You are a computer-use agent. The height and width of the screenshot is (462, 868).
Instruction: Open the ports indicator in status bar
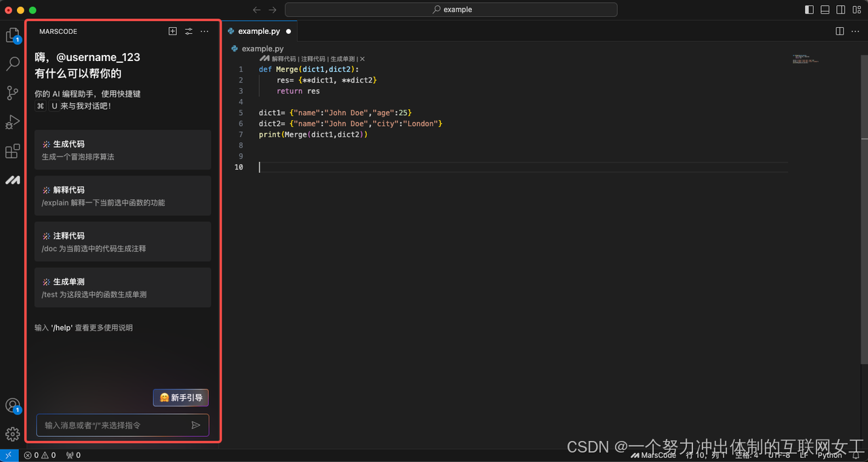coord(73,455)
